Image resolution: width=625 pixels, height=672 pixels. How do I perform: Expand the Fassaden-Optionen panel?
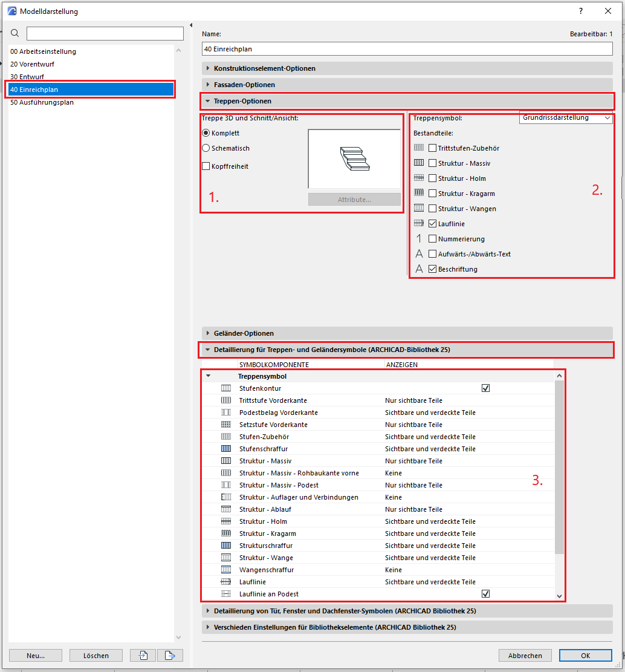click(244, 85)
